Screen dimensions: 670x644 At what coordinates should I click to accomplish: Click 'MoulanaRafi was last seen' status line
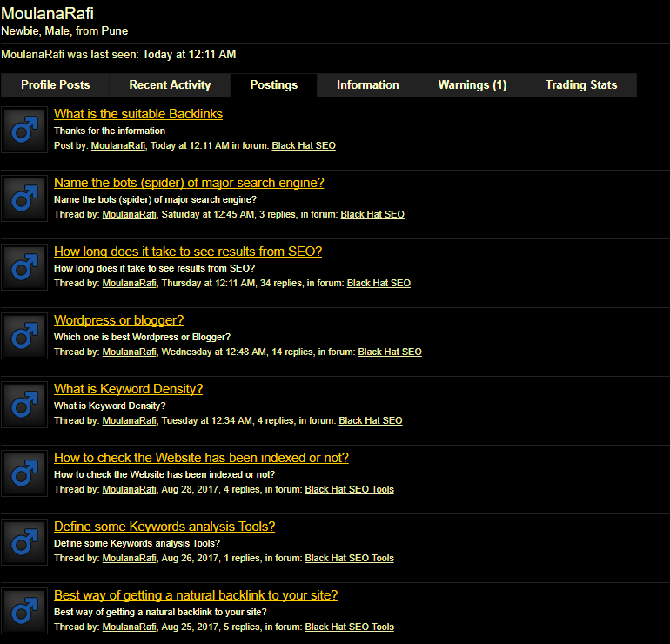(x=118, y=55)
